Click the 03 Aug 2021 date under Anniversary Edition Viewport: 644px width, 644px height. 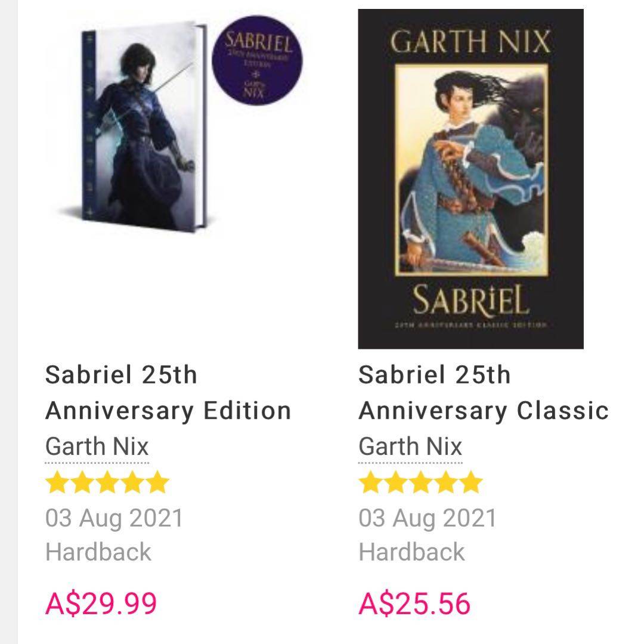[114, 518]
